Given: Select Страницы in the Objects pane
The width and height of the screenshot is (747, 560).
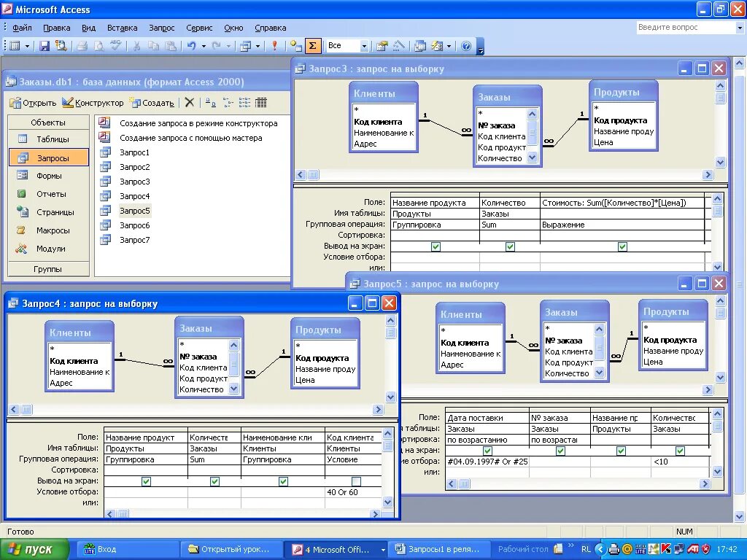Looking at the screenshot, I should point(49,212).
